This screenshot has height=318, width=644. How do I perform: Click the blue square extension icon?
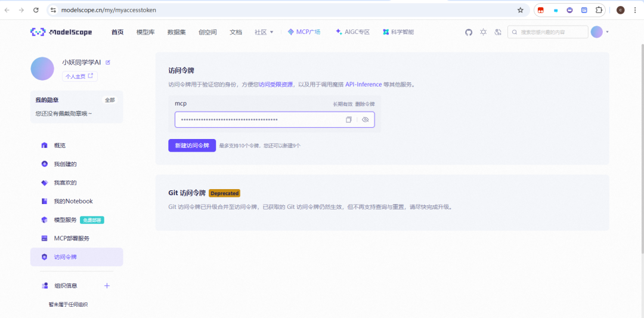(x=584, y=10)
